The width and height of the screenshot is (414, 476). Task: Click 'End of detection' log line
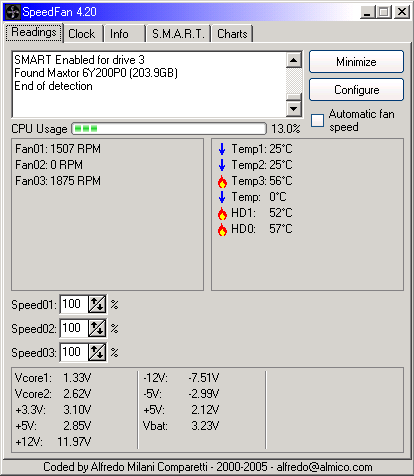[x=53, y=86]
